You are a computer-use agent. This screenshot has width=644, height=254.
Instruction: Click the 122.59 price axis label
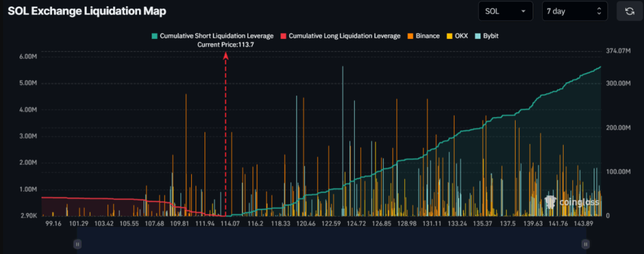[331, 224]
